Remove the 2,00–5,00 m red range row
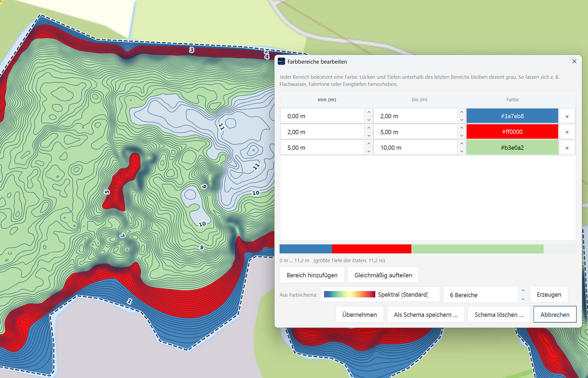Viewport: 588px width, 378px height. (x=567, y=132)
